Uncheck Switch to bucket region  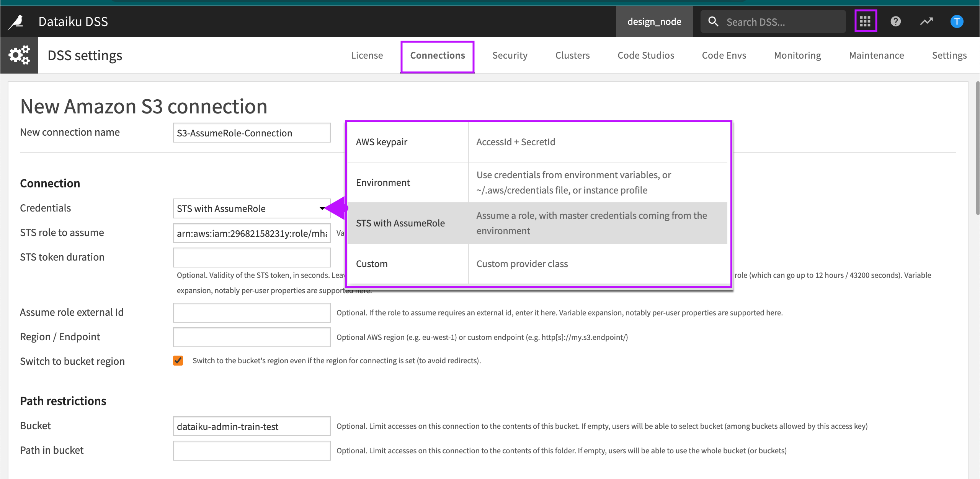(x=178, y=360)
